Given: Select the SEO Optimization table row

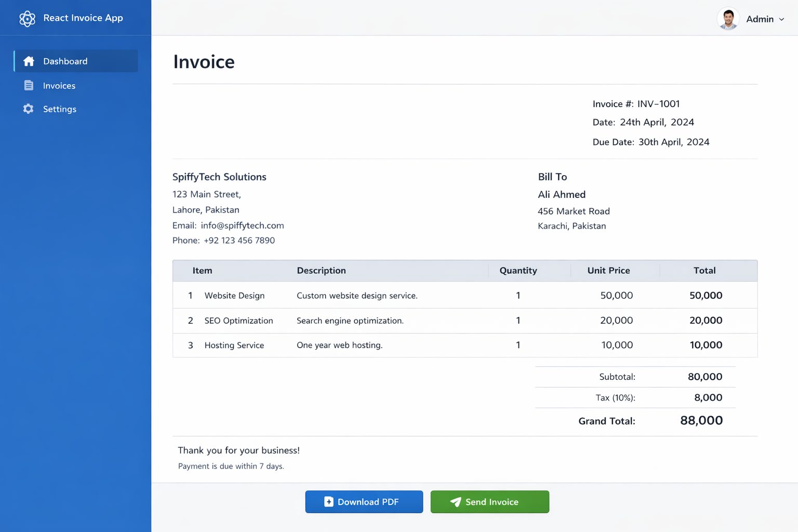Looking at the screenshot, I should (x=464, y=321).
